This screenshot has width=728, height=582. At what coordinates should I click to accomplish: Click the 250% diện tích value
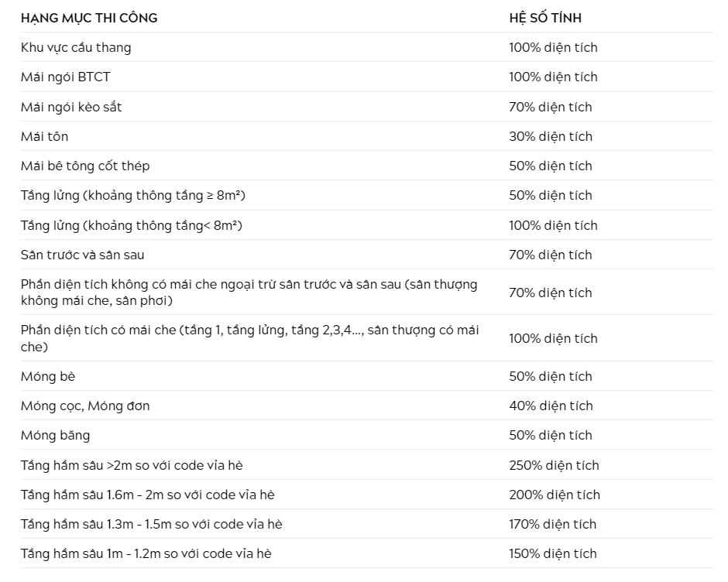pos(554,465)
